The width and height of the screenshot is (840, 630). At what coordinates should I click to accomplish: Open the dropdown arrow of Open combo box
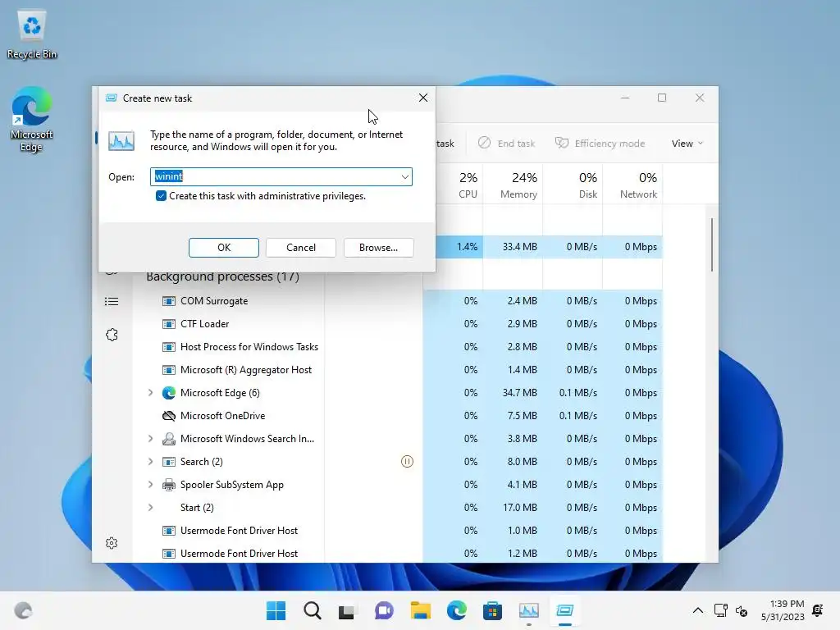tap(405, 177)
